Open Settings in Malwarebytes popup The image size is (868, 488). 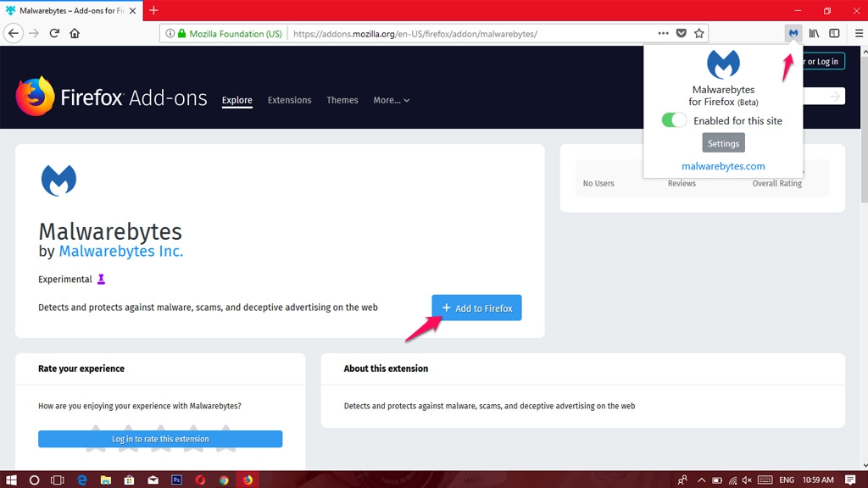point(724,142)
